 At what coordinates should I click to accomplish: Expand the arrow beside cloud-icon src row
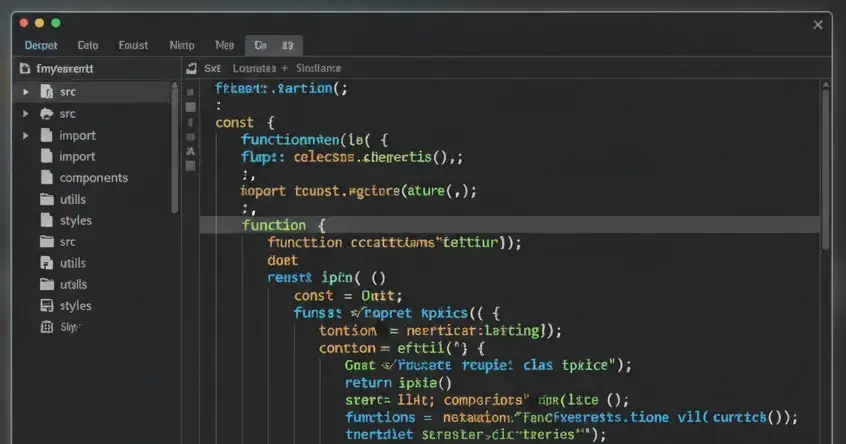tap(25, 113)
